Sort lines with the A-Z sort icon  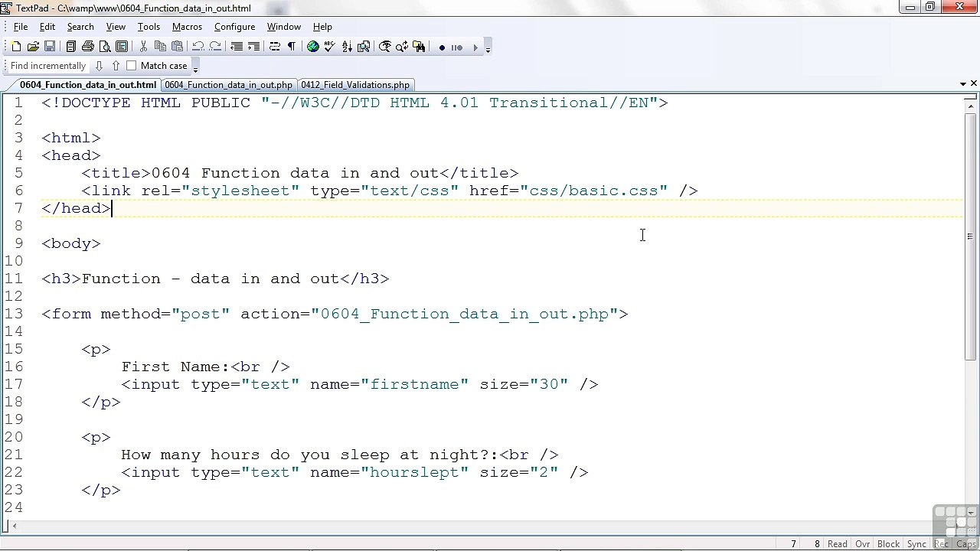[347, 47]
